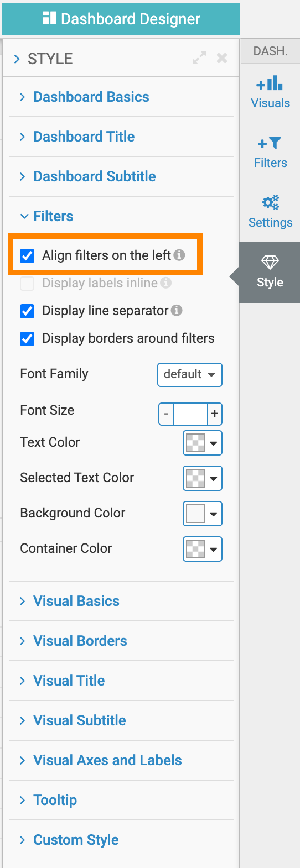Uncheck Align filters on the left
300x868 pixels.
click(x=27, y=255)
